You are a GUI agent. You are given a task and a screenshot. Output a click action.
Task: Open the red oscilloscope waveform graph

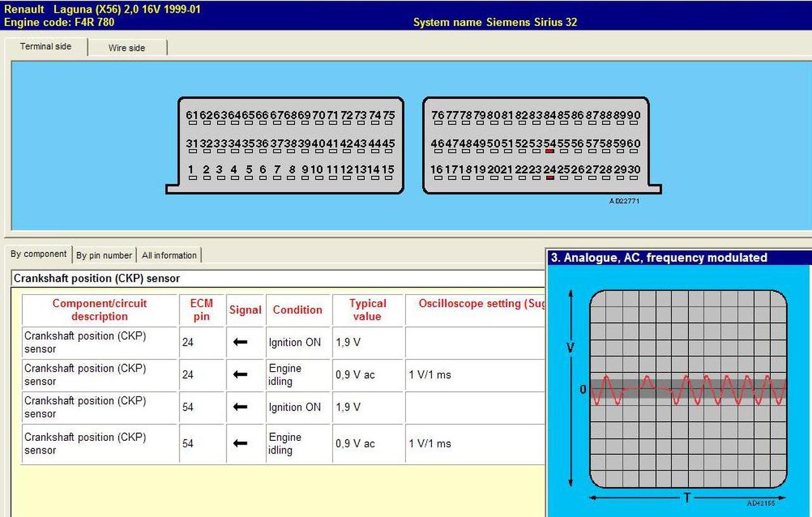688,389
